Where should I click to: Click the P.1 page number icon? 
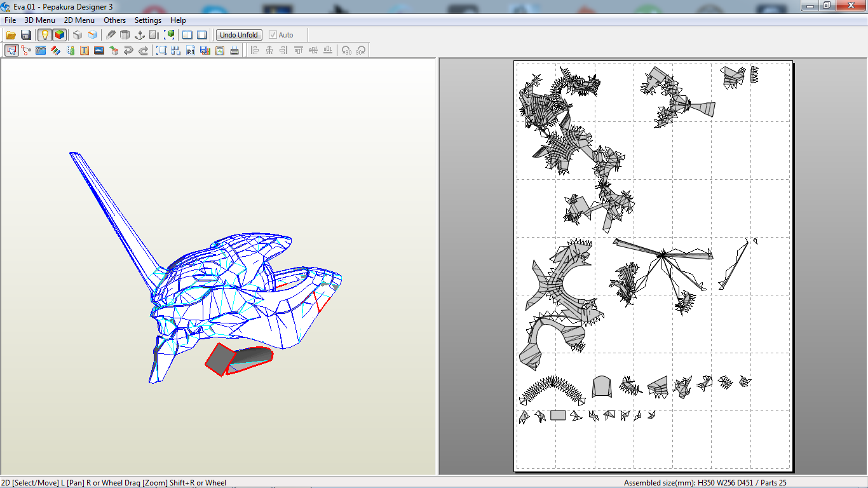[191, 50]
